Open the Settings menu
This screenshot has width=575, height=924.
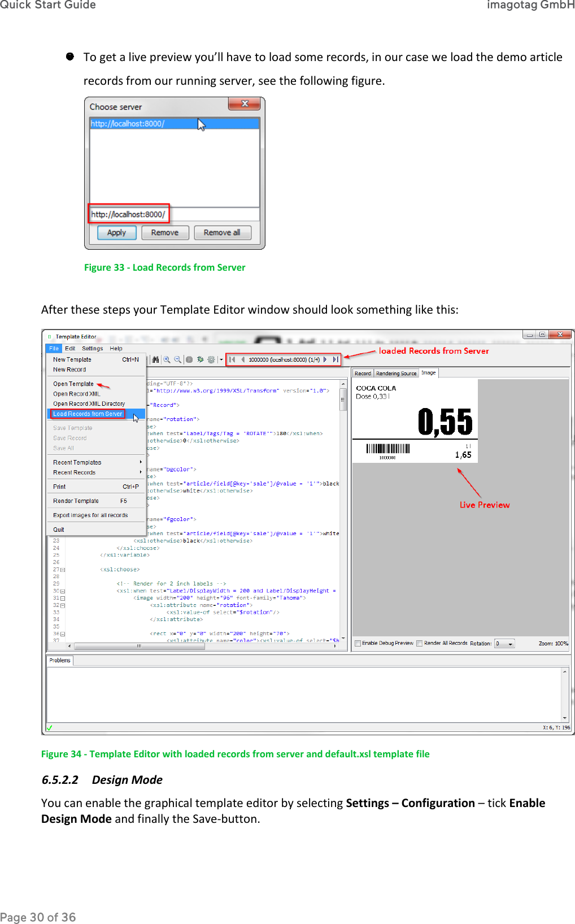93,349
